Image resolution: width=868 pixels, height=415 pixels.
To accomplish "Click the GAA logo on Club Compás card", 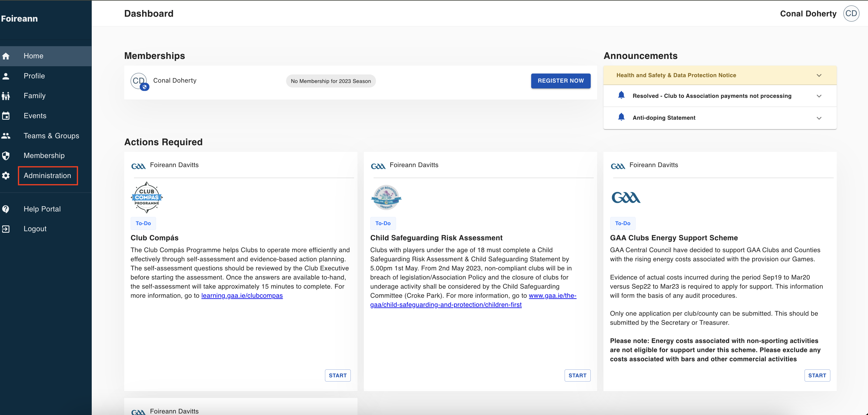I will coord(138,166).
